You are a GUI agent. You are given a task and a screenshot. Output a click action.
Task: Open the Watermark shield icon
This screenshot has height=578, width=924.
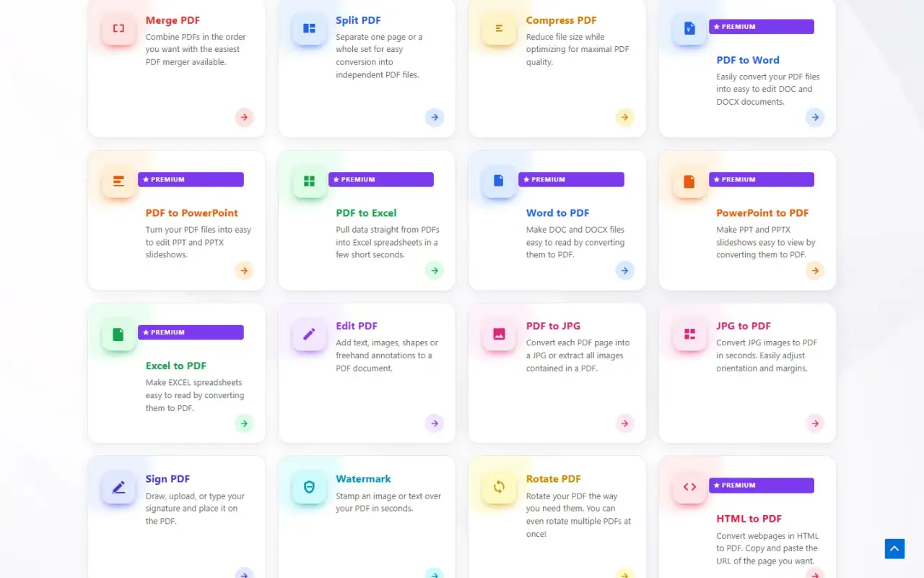tap(309, 488)
